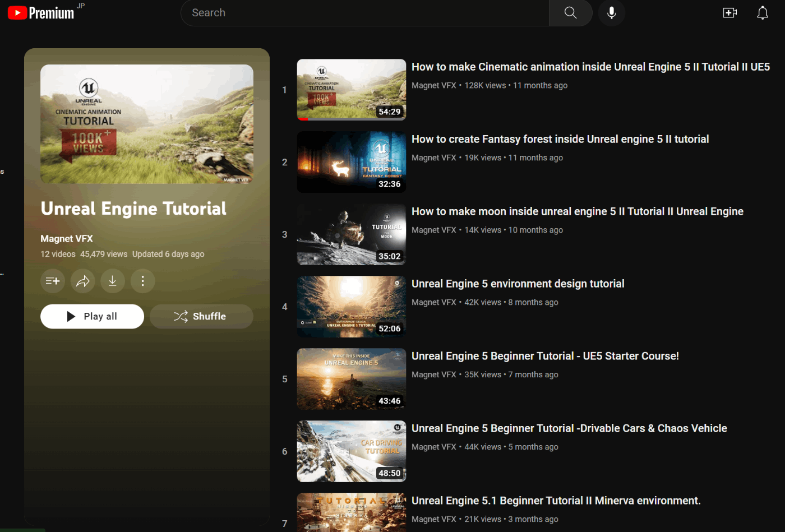Open the Create video camera icon
The width and height of the screenshot is (785, 532).
pyautogui.click(x=729, y=12)
